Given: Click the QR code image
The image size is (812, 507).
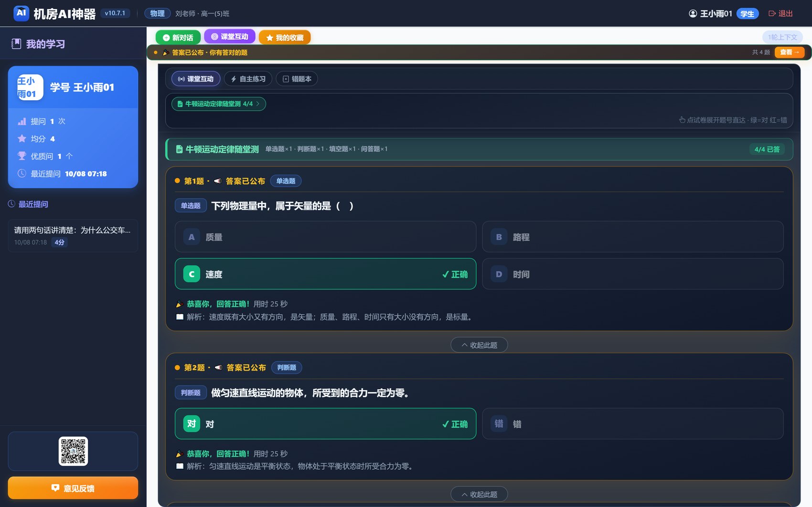Looking at the screenshot, I should 73,451.
